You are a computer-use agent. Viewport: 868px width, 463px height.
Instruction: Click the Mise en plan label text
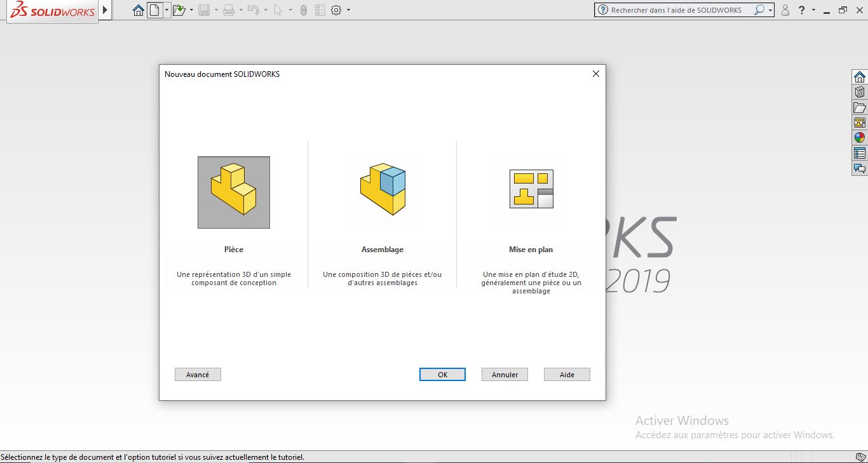[531, 250]
